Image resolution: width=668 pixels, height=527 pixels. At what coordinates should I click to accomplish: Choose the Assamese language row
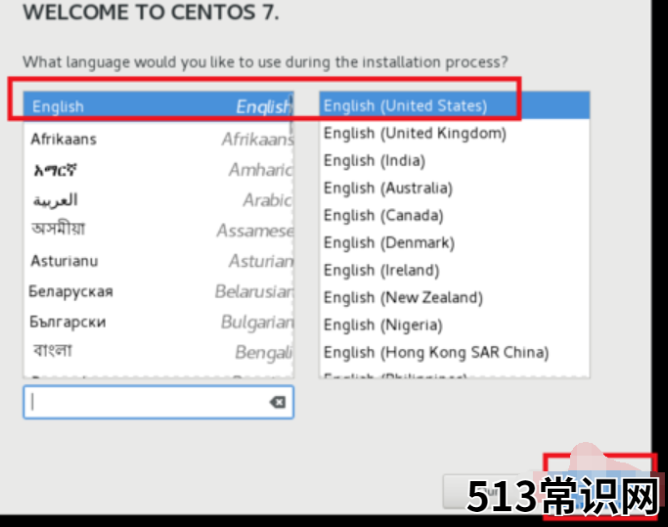click(x=158, y=230)
